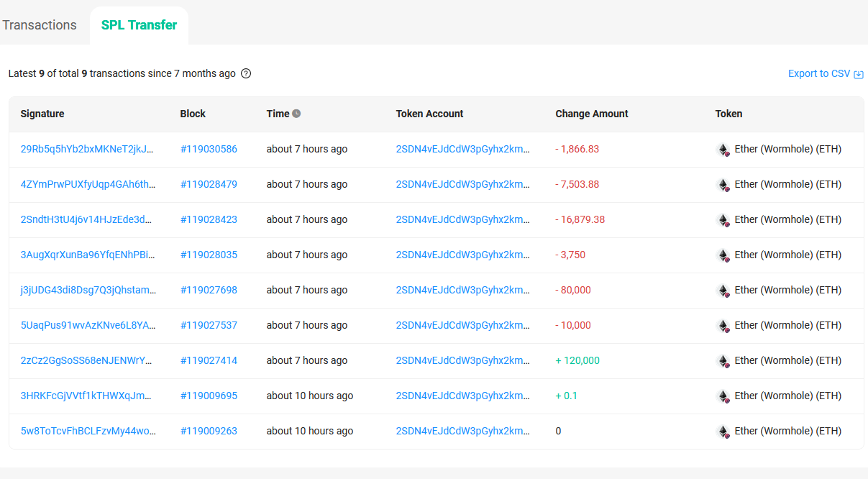Screen dimensions: 868x479
Task: Open signature 2zCz2GgSoSS68eNJENWrY...
Action: (x=86, y=360)
